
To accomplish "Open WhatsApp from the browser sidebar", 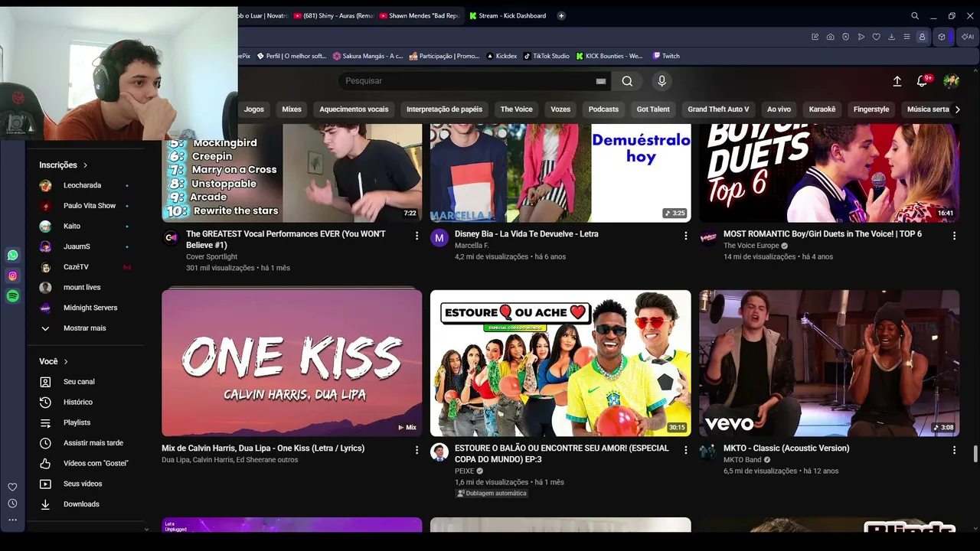I will tap(13, 255).
